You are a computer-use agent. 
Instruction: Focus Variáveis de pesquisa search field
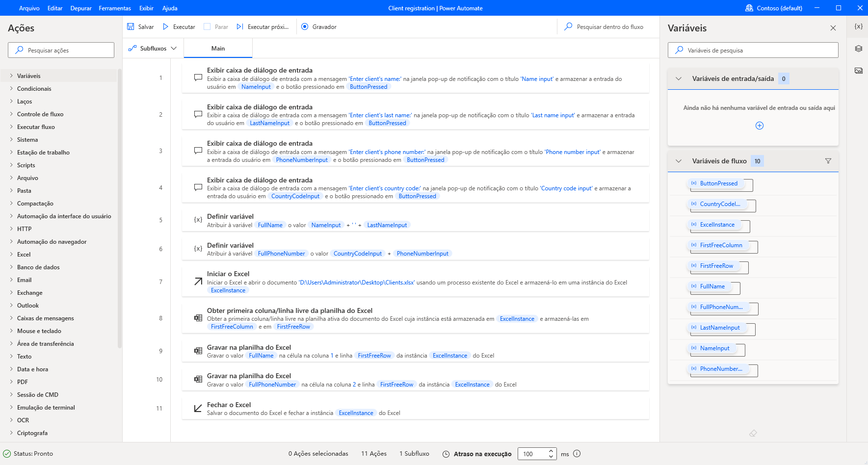pos(753,50)
